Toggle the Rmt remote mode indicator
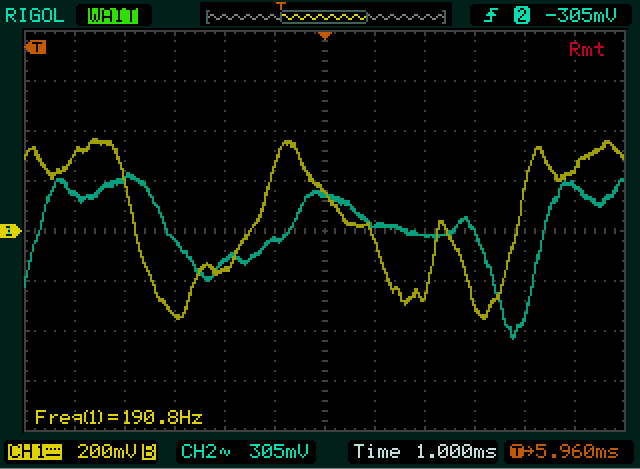Screen dimensions: 640x469 click(x=586, y=49)
